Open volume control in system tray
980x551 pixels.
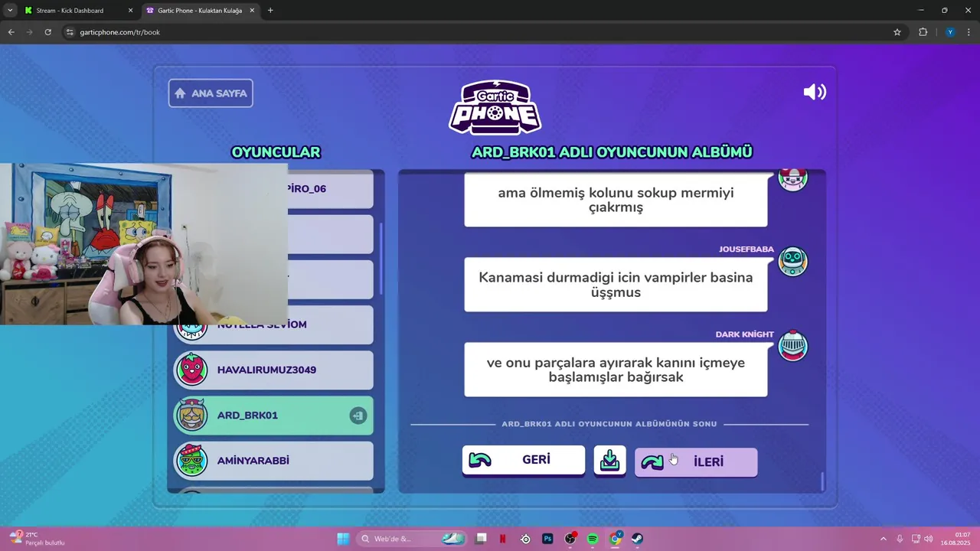(928, 539)
